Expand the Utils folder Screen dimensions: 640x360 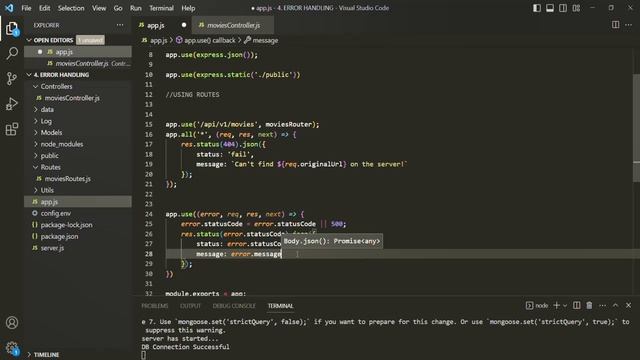point(36,190)
